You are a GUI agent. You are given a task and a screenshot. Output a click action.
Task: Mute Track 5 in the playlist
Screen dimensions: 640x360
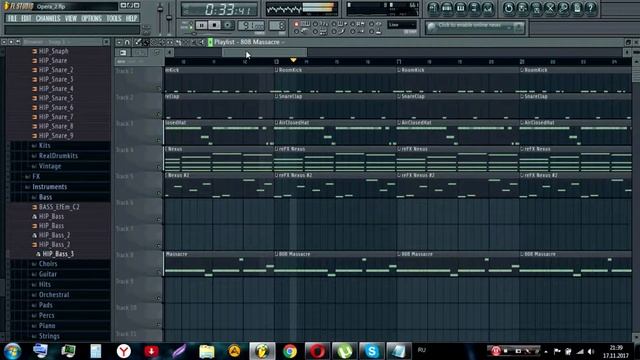[158, 193]
